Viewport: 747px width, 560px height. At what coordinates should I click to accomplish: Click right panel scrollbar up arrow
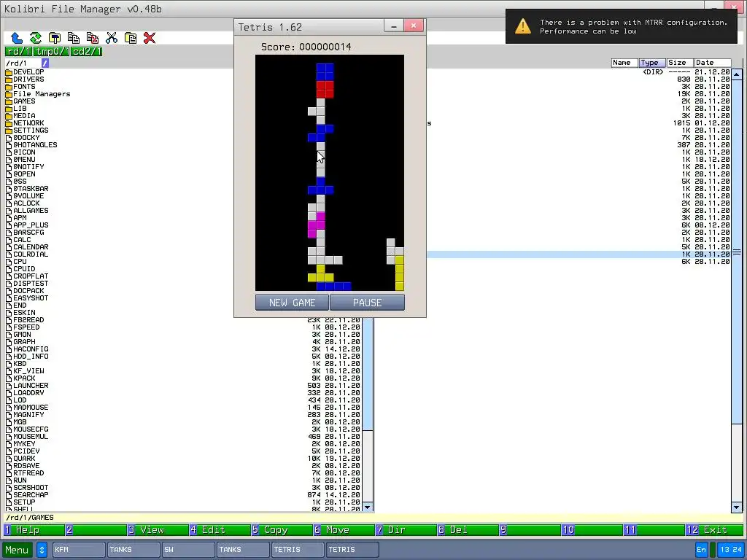(737, 74)
